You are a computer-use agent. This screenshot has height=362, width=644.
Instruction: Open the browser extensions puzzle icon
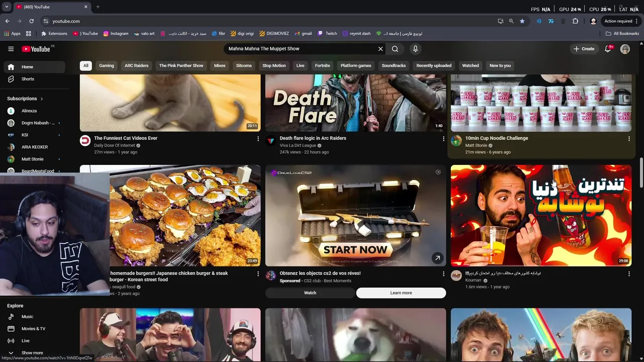coord(575,21)
